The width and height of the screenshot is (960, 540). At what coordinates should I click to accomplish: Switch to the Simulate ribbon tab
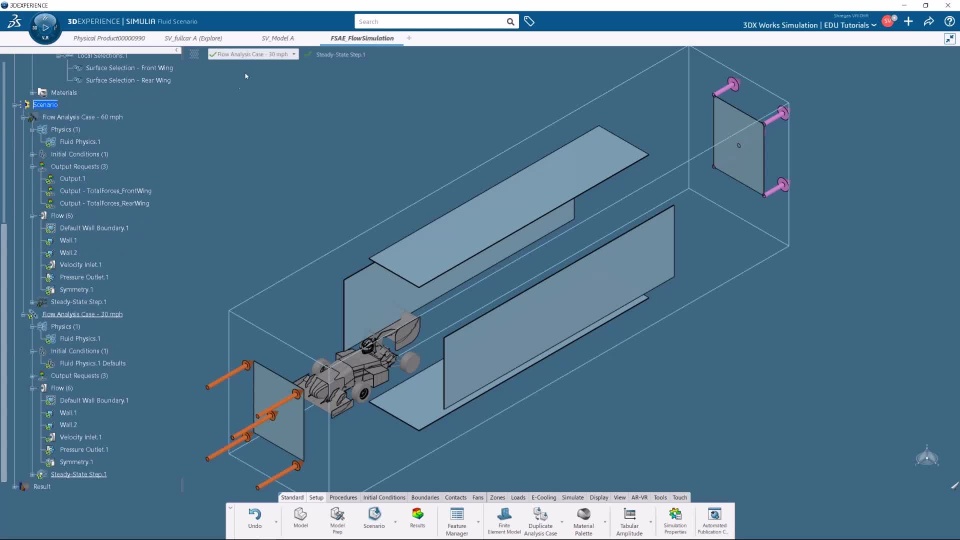572,497
